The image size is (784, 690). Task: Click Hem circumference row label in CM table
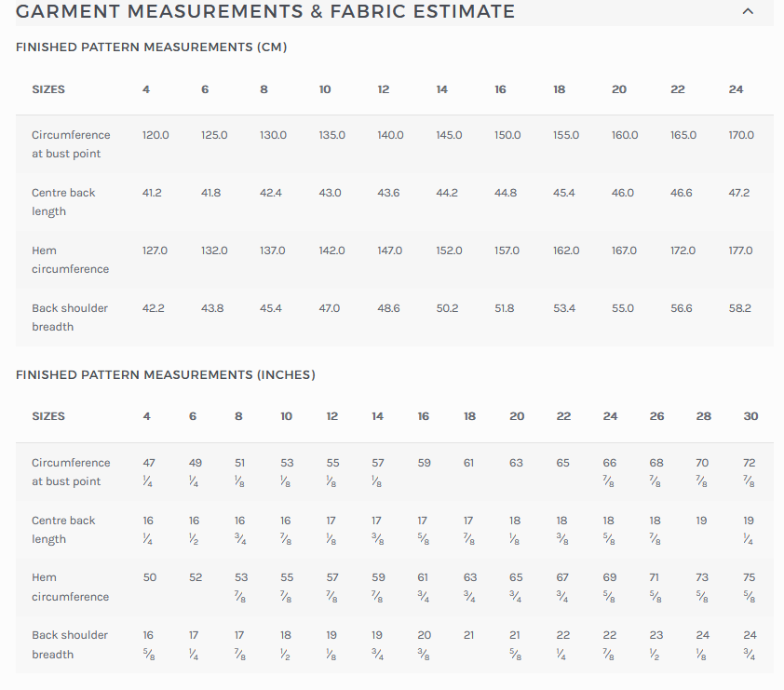70,260
